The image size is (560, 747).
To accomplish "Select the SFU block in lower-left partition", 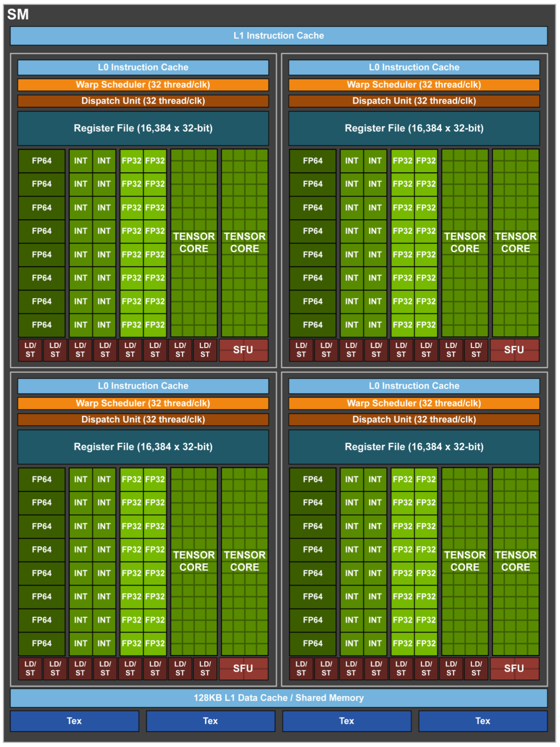I will [x=243, y=669].
